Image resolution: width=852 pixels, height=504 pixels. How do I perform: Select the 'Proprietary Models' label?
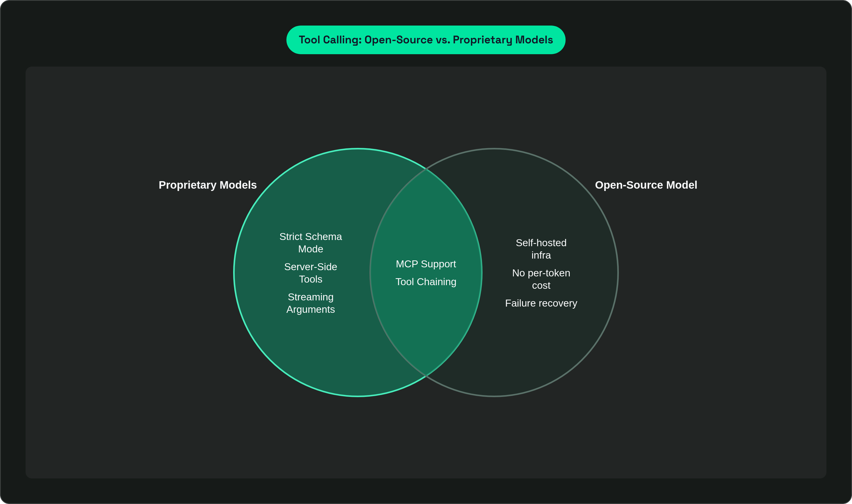208,185
